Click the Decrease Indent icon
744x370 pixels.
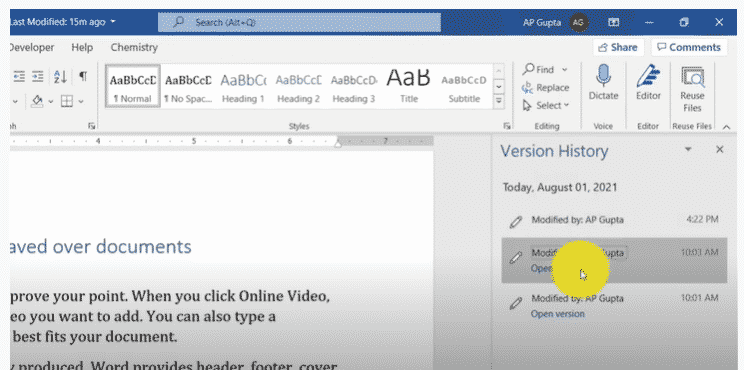(x=19, y=76)
